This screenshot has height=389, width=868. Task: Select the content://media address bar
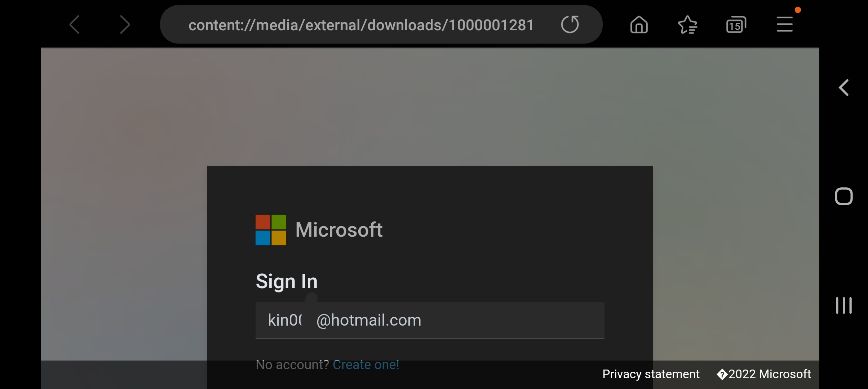pyautogui.click(x=361, y=25)
